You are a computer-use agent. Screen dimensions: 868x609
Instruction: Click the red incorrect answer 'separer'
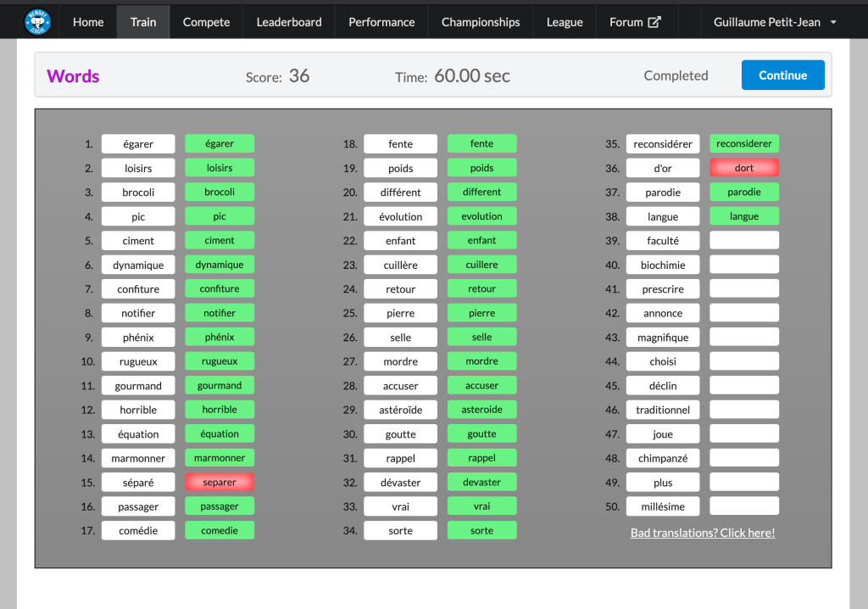point(220,483)
